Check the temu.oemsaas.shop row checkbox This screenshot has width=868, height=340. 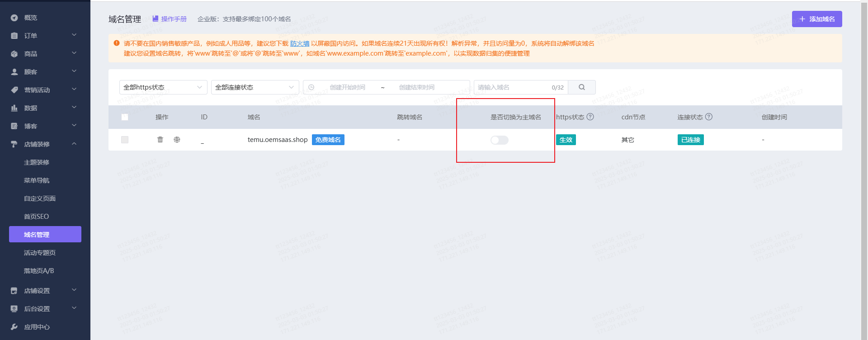(125, 140)
